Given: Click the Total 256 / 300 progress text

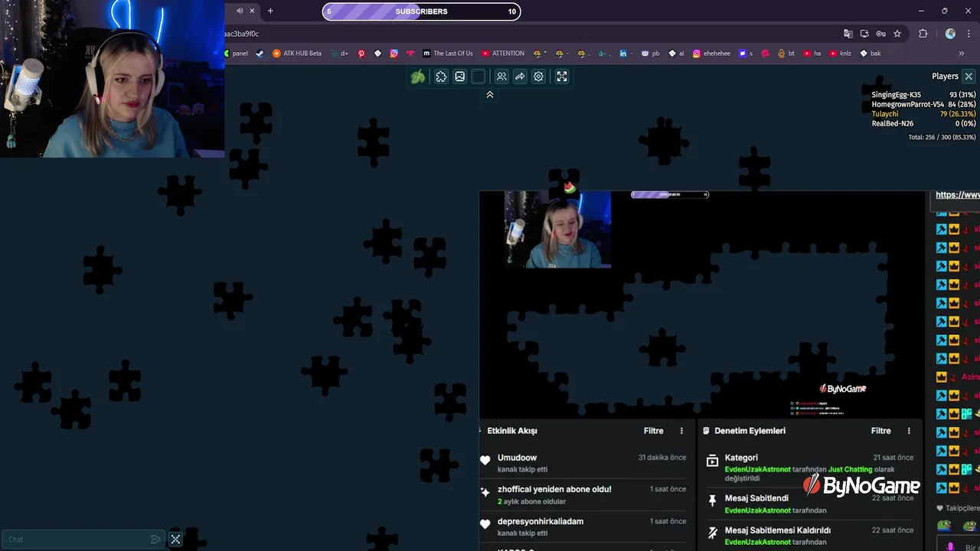Looking at the screenshot, I should tap(942, 137).
